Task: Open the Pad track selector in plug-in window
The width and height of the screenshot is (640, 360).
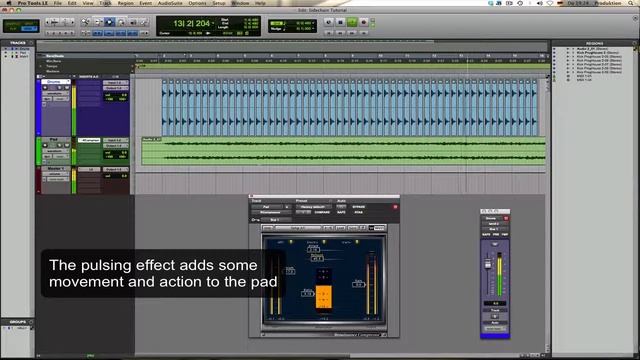Action: pyautogui.click(x=267, y=207)
